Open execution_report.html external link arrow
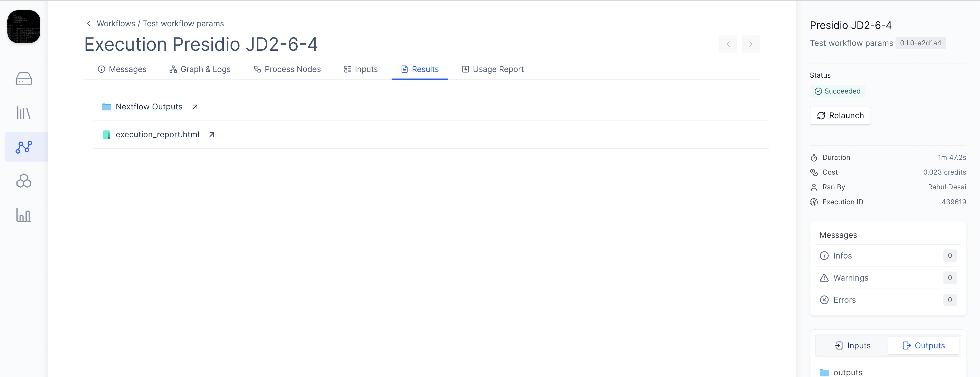The height and width of the screenshot is (377, 980). pos(212,135)
